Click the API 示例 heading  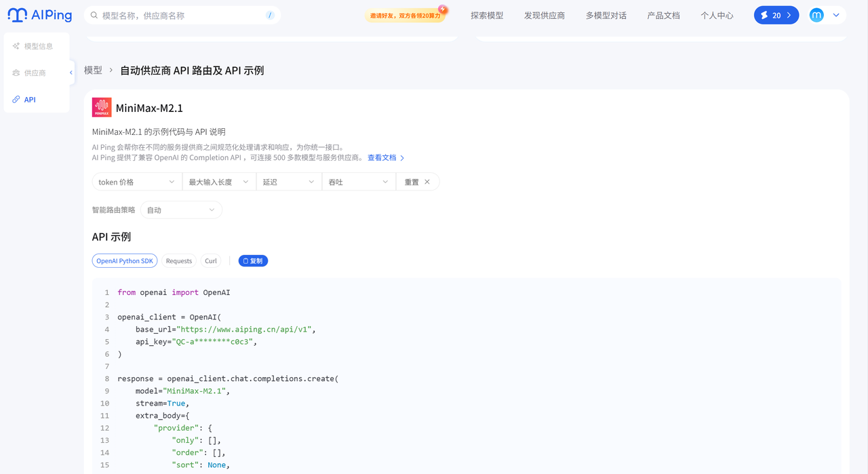(111, 237)
